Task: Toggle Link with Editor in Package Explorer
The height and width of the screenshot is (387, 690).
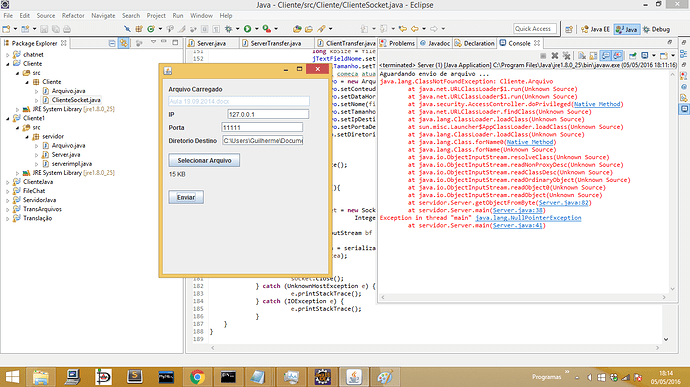Action: [x=124, y=43]
